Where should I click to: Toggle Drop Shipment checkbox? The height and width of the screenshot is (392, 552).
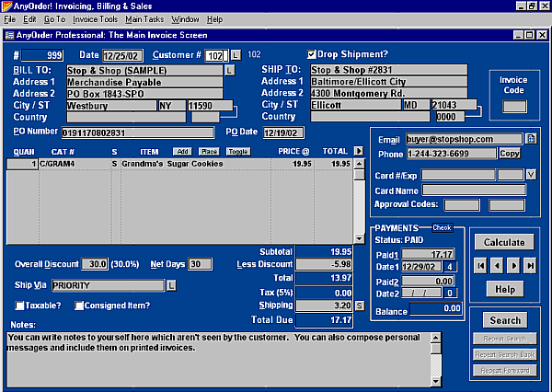pyautogui.click(x=311, y=54)
